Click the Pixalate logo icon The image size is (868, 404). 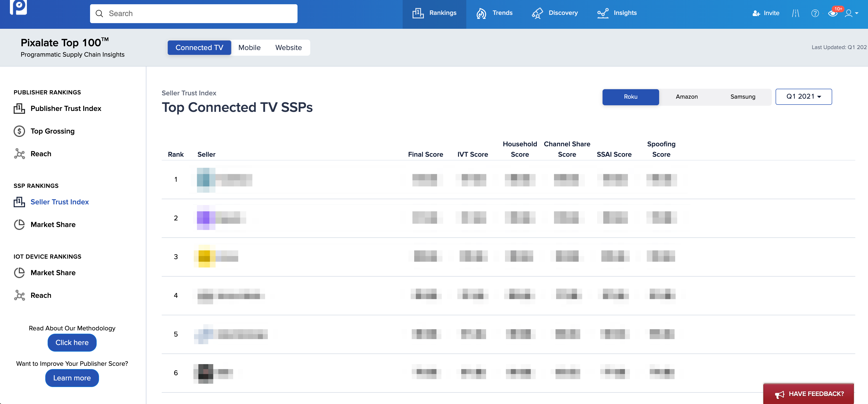pyautogui.click(x=18, y=7)
